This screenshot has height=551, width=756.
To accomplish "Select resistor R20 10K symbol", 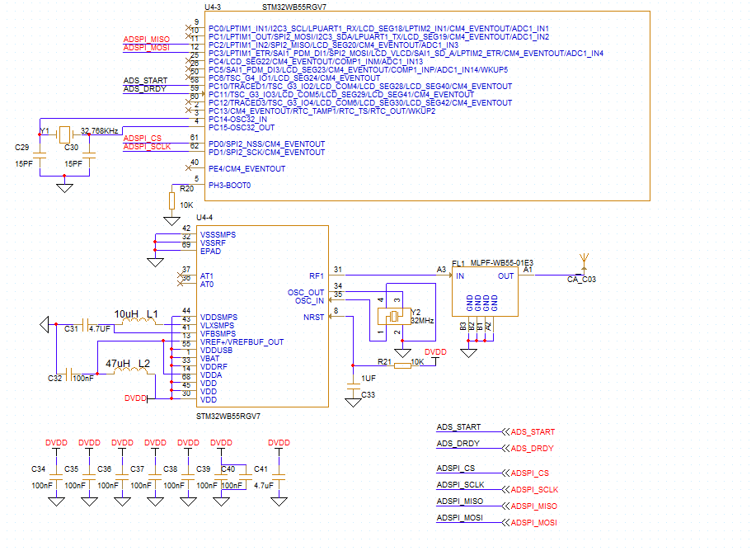I will click(x=171, y=200).
